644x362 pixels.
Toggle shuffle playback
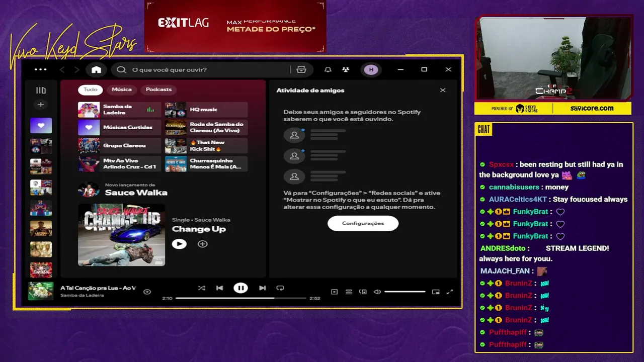[x=201, y=288]
